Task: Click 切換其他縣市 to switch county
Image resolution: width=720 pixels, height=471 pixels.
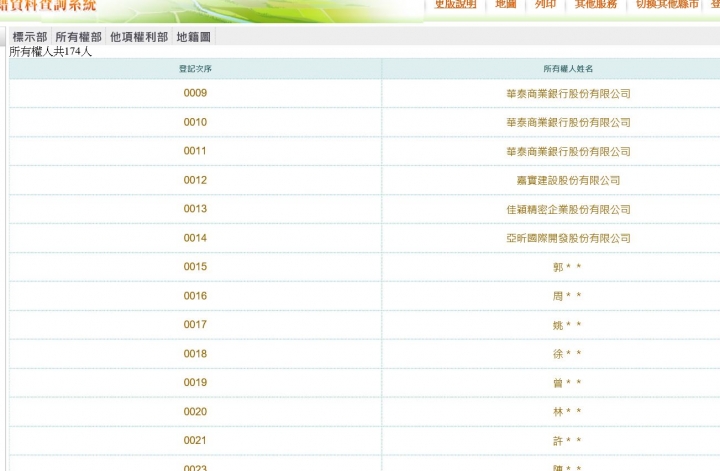Action: 667,4
